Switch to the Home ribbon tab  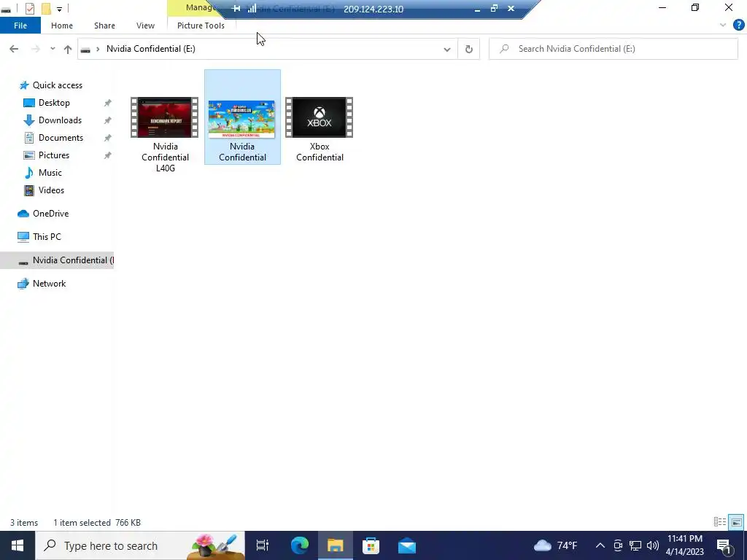point(62,26)
